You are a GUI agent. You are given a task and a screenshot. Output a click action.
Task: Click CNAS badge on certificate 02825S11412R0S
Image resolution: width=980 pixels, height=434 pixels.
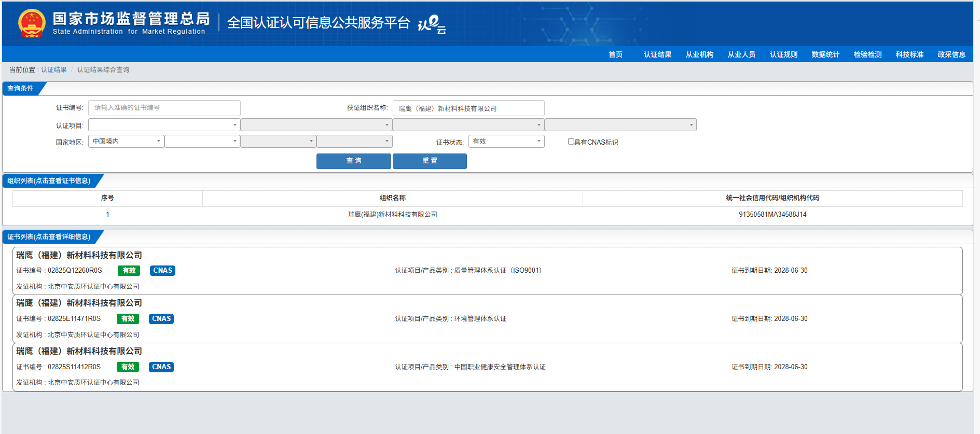161,367
